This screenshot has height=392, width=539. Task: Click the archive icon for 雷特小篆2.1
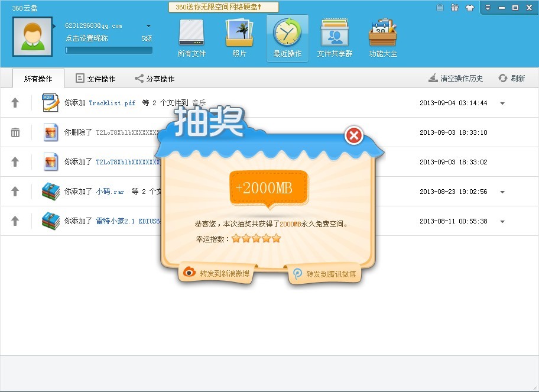click(x=51, y=221)
